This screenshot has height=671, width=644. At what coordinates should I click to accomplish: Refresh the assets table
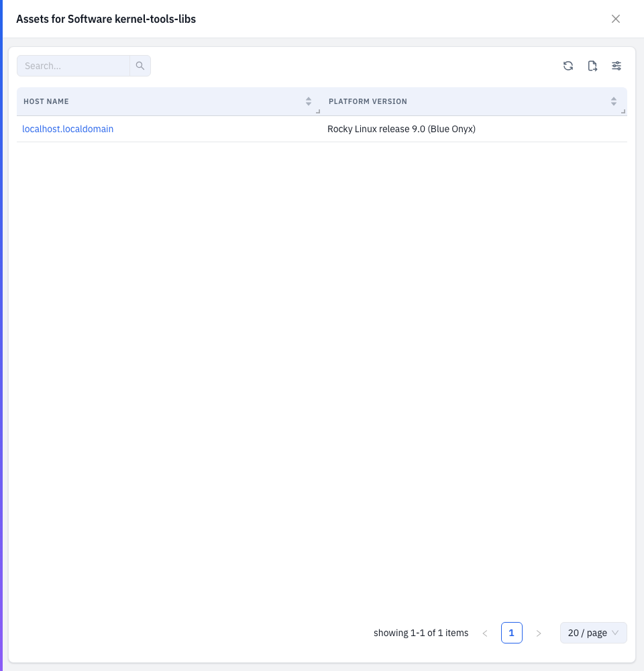click(x=568, y=66)
